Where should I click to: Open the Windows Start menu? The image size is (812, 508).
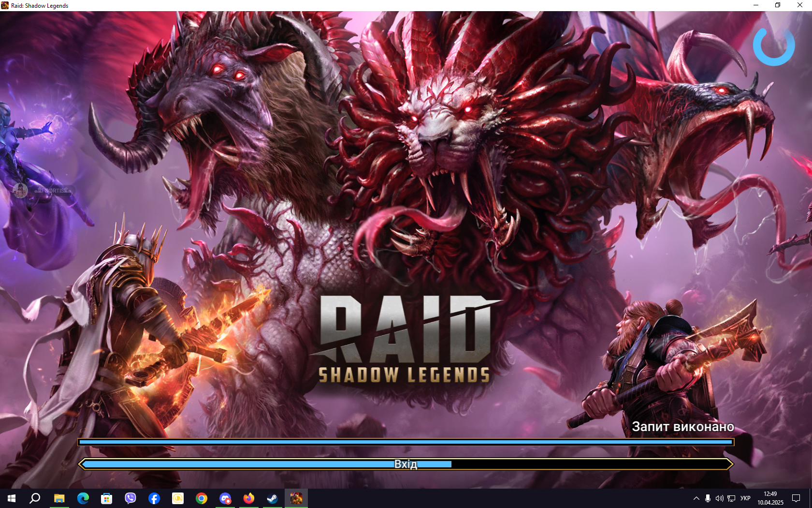[12, 498]
